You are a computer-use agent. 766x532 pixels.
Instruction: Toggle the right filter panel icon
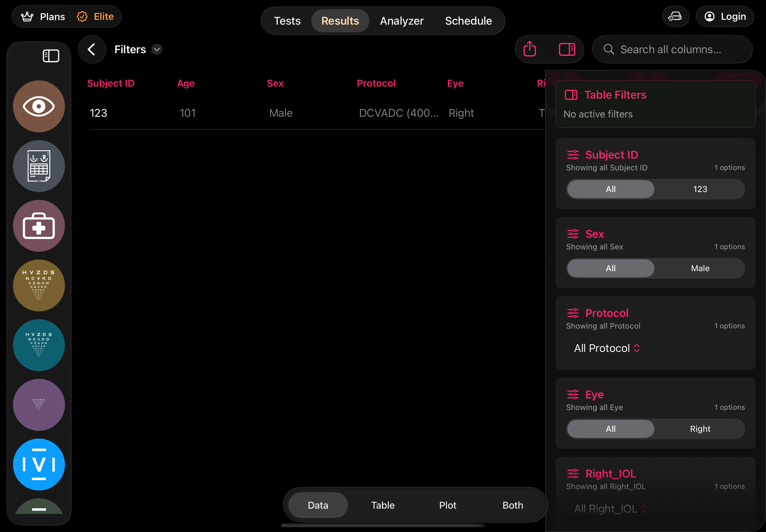click(567, 49)
